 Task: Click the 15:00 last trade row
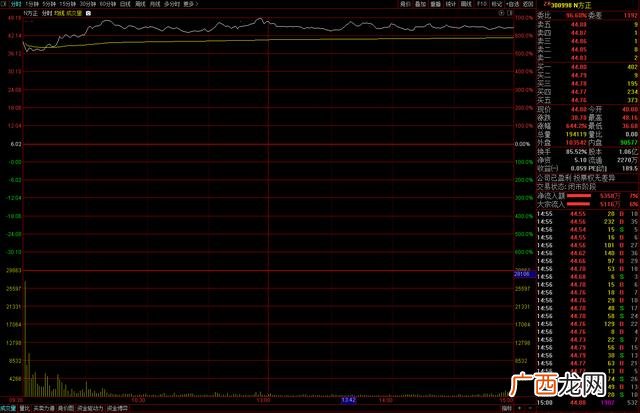tap(588, 403)
